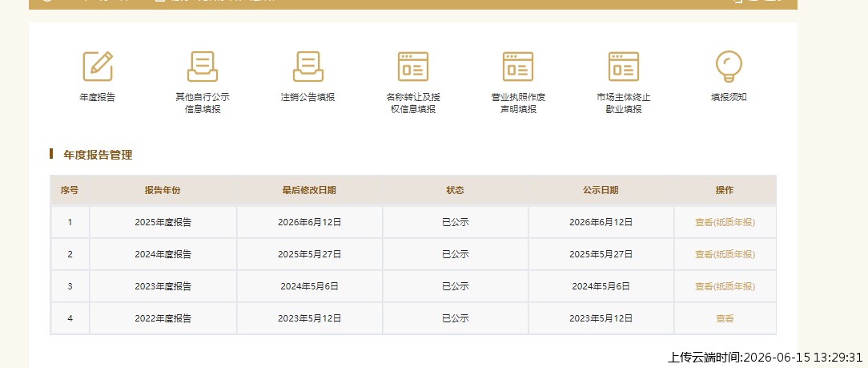Select the 2023年度报告 cell
868x368 pixels.
point(163,286)
